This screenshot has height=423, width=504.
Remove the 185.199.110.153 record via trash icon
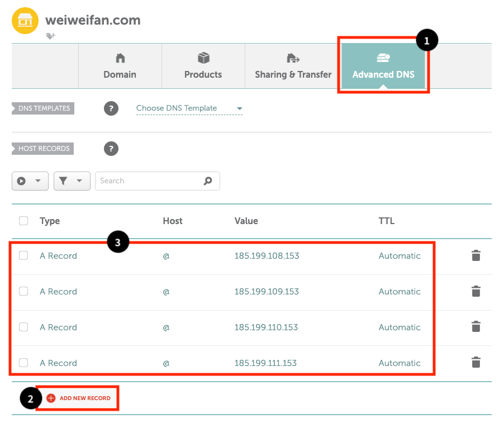(476, 327)
